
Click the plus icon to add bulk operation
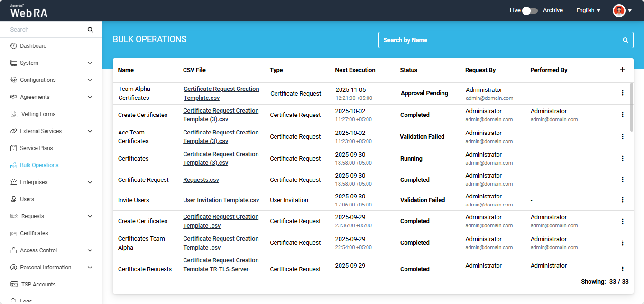click(622, 70)
